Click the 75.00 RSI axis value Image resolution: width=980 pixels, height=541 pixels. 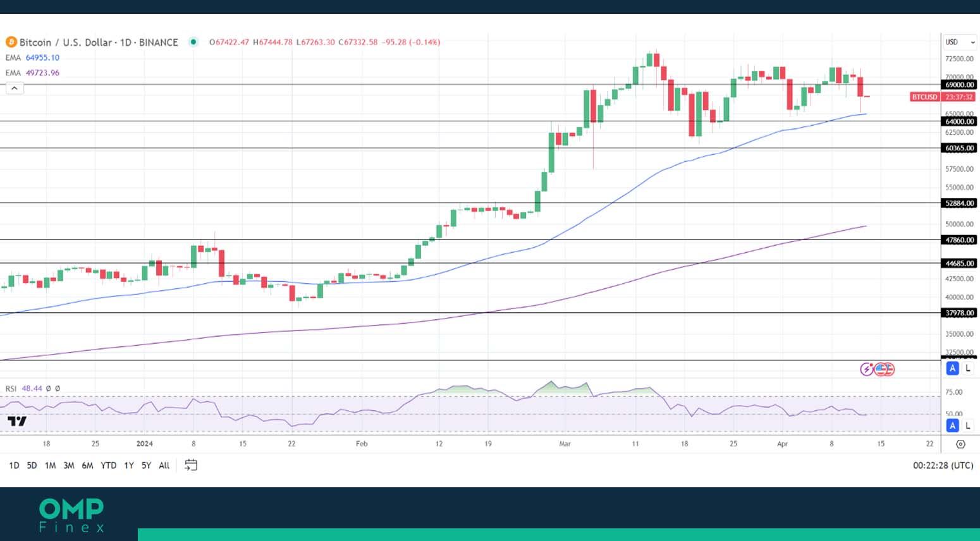pos(953,392)
